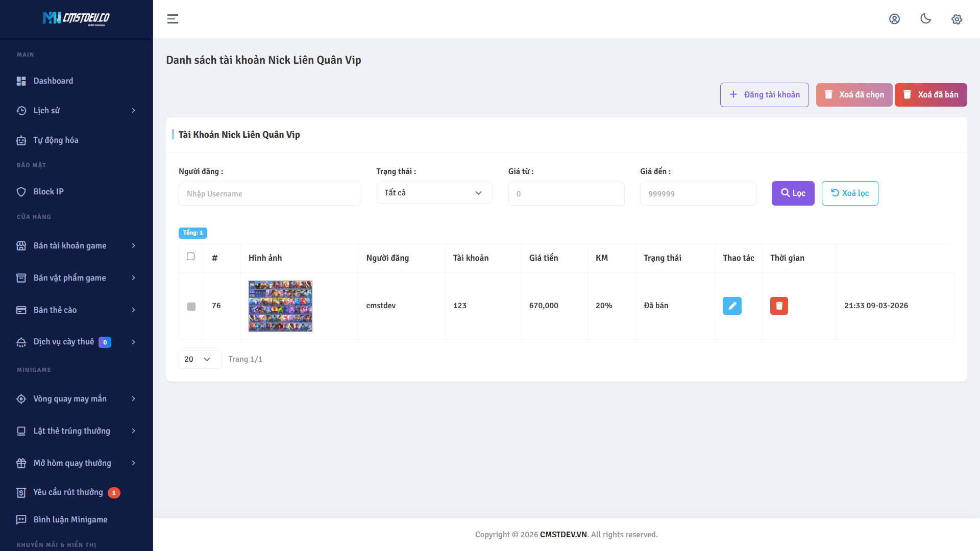Click the Đăng tài khoản button
The image size is (980, 551).
tap(764, 94)
